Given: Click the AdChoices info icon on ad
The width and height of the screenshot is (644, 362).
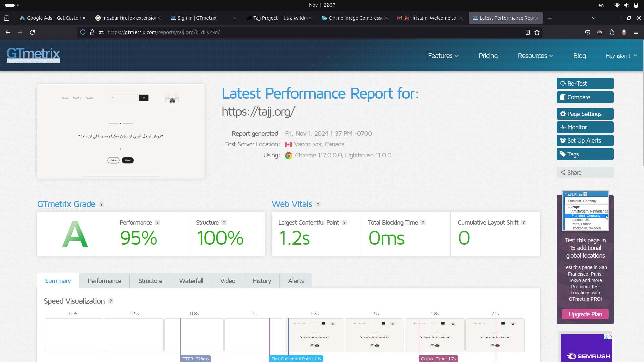Looking at the screenshot, I should (x=606, y=337).
